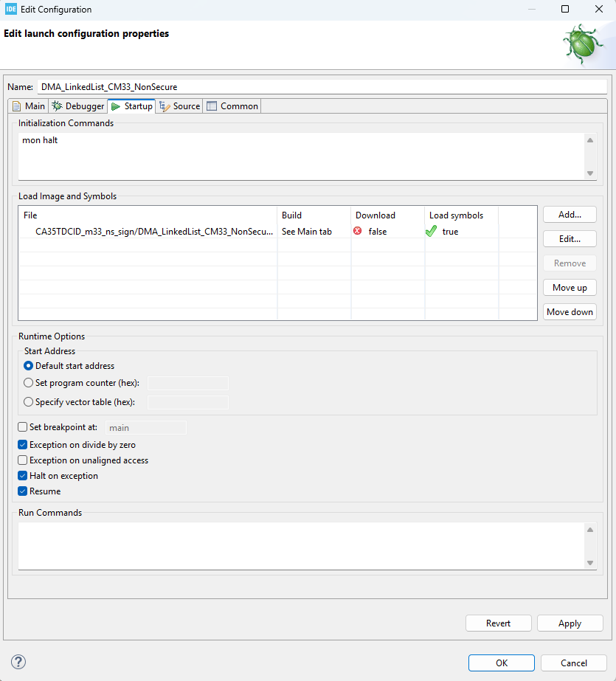Uncheck Halt on exception
Screen dimensions: 616x681
pyautogui.click(x=23, y=476)
